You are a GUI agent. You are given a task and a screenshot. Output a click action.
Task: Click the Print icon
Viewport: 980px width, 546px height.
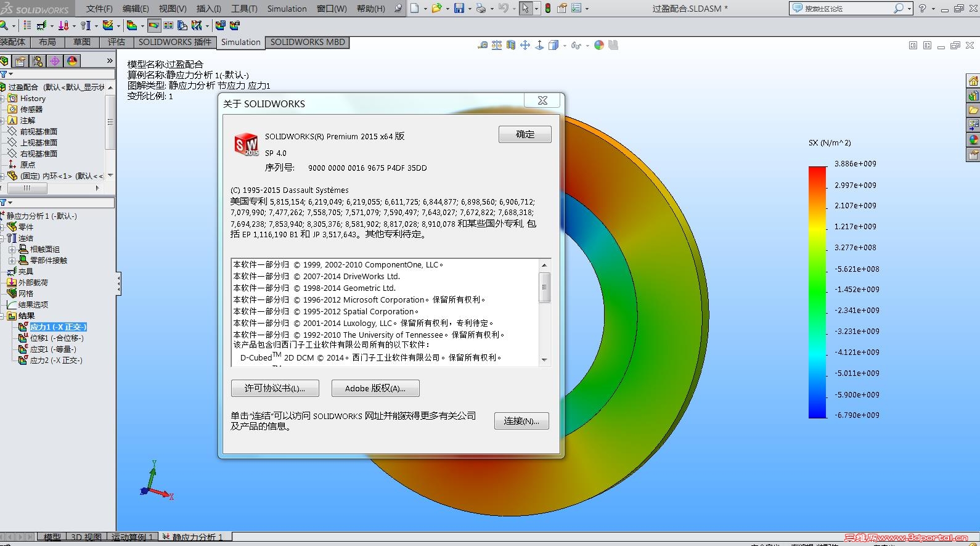click(x=481, y=9)
